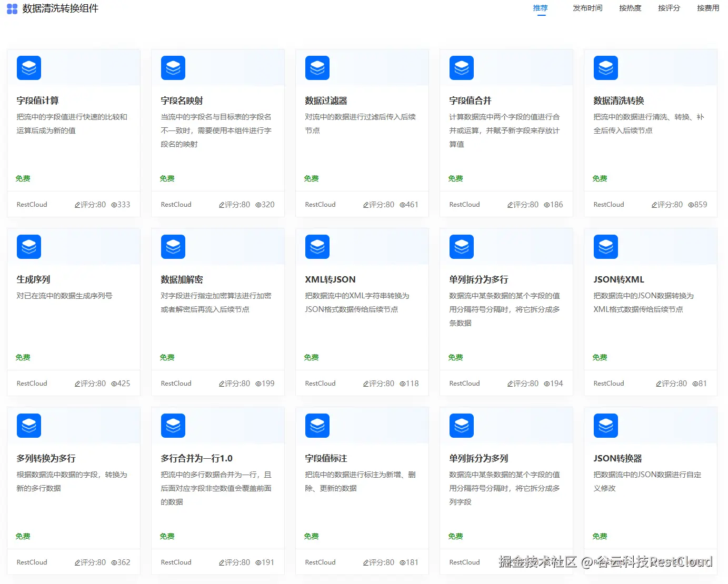Switch to the 按热度 sorting tab
Viewport: 728px width, 584px height.
point(630,8)
